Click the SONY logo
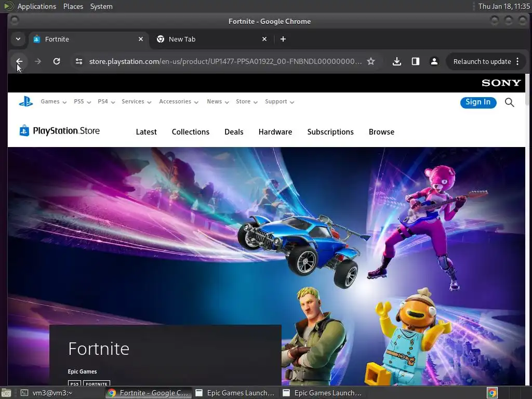The image size is (532, 399). pyautogui.click(x=501, y=83)
